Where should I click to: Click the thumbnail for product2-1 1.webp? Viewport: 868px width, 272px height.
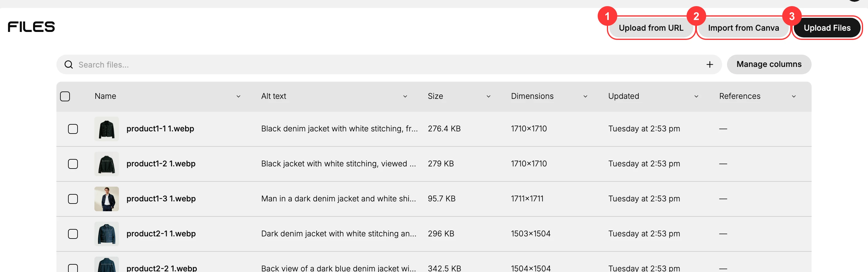coord(106,234)
